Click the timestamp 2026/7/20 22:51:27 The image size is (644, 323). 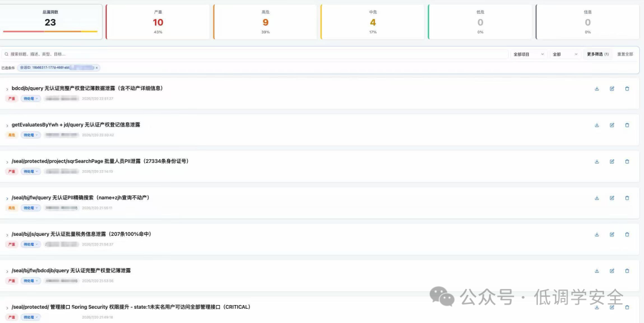[97, 99]
